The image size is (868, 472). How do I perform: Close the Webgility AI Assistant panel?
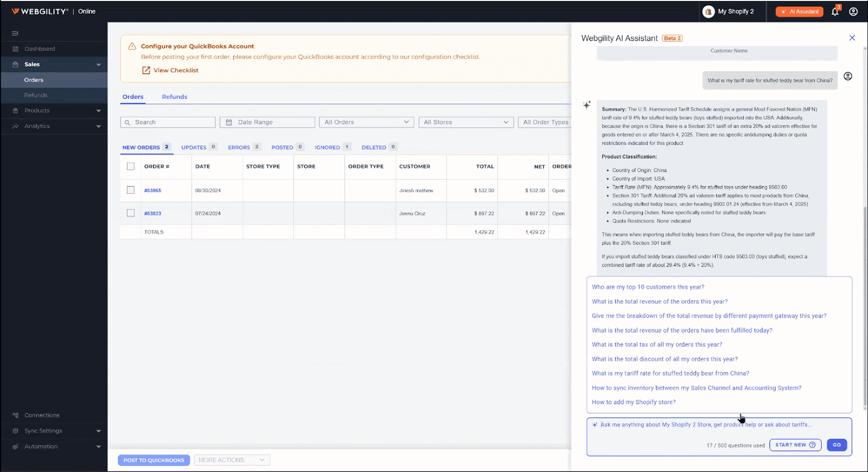point(852,38)
